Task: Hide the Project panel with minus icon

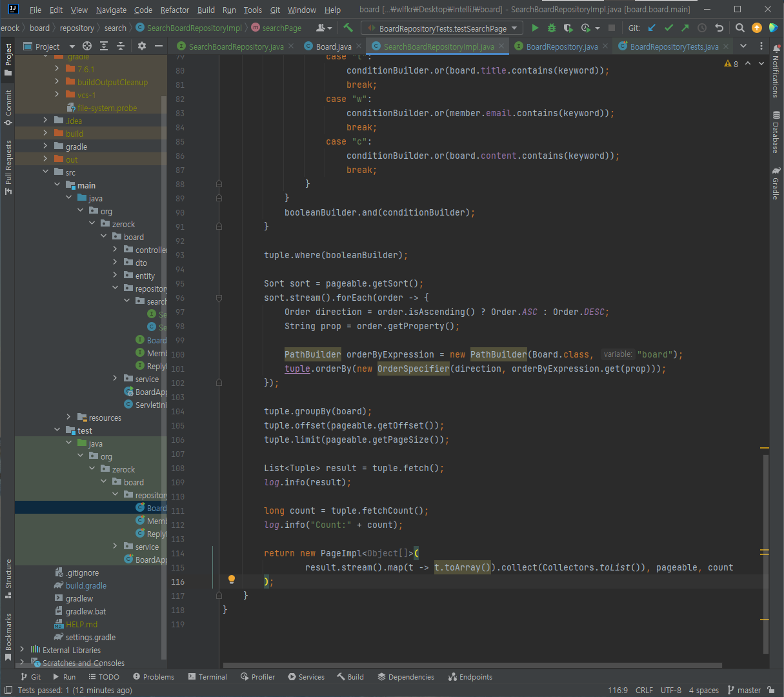Action: (159, 46)
